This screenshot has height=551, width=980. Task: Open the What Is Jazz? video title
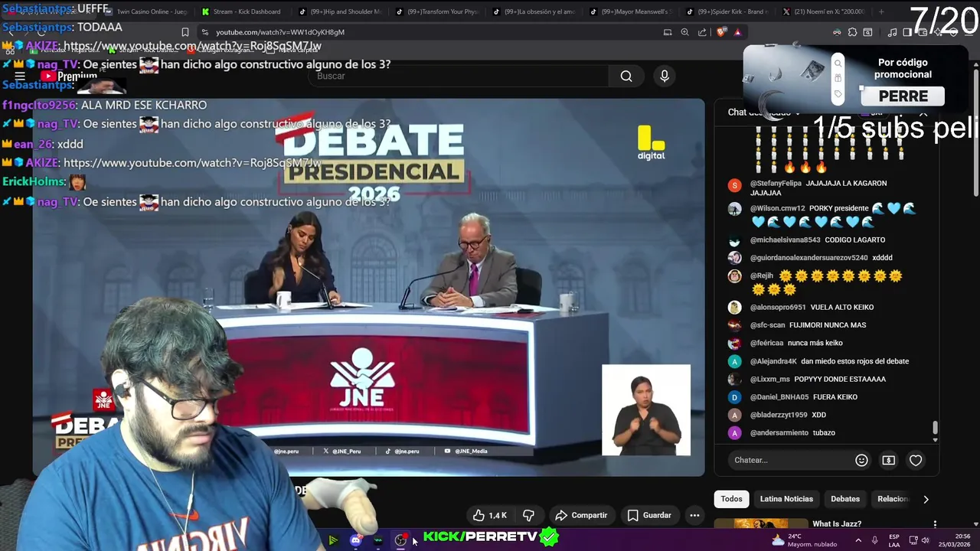coord(837,524)
